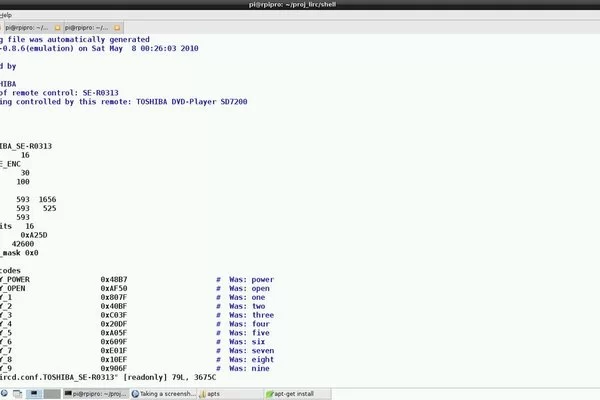
Task: Click the window title 'pi@rpipro: ~/proj_lirc/shell'
Action: (x=292, y=5)
